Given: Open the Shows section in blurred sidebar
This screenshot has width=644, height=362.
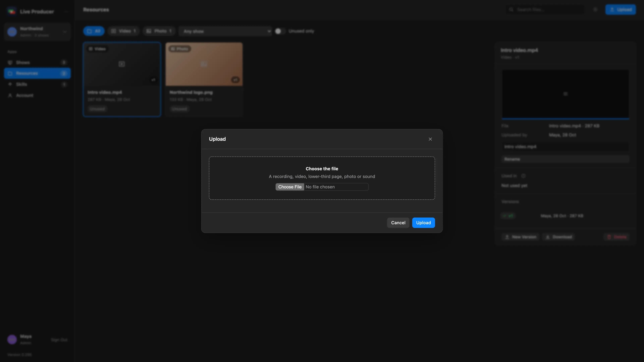Looking at the screenshot, I should coord(37,63).
